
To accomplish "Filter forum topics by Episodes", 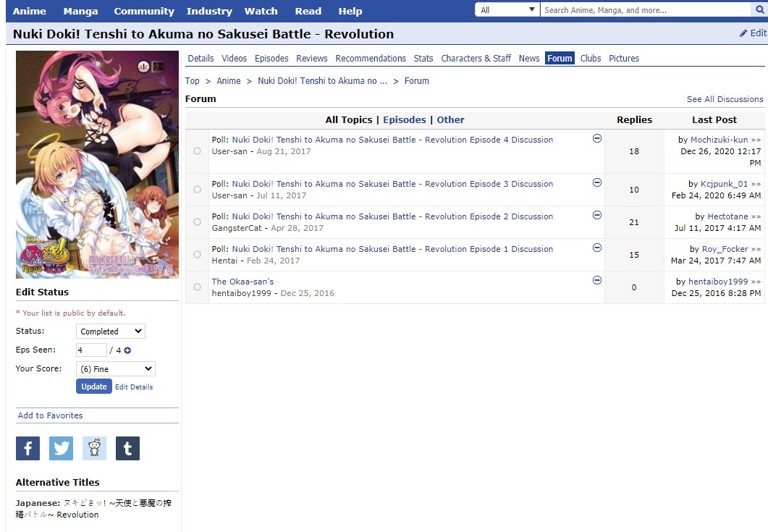I will pos(405,120).
